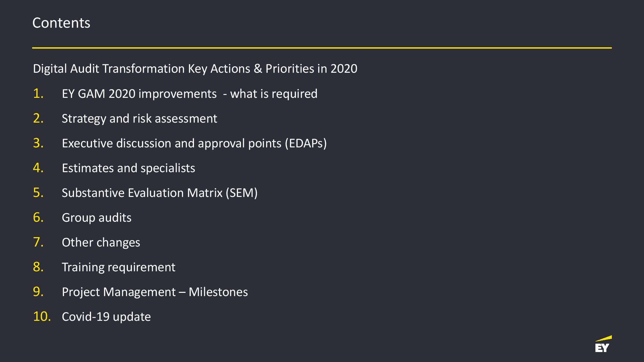
Task: Click the yellow number 7 marker
Action: (x=38, y=242)
